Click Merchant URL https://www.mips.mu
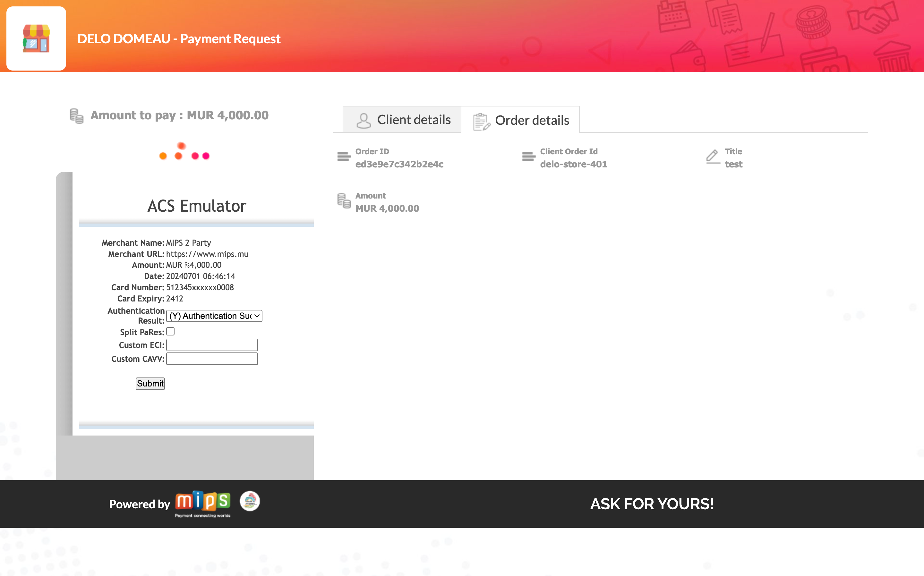The height and width of the screenshot is (576, 924). pos(207,254)
